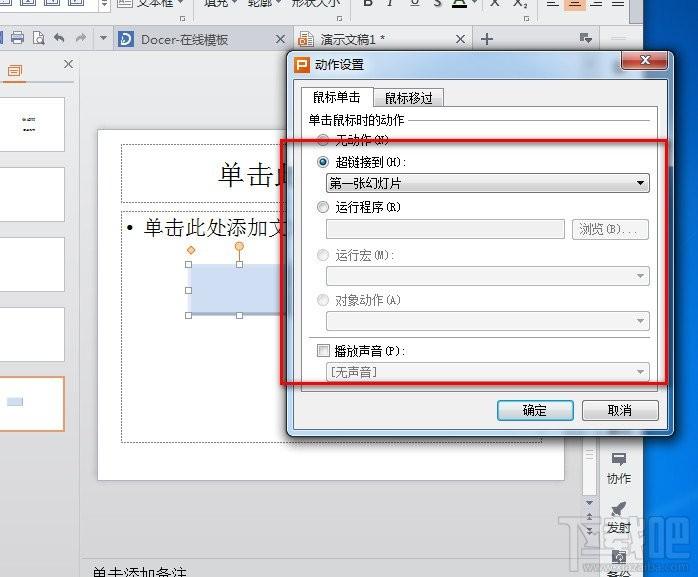This screenshot has width=698, height=577.
Task: Open the shape style group dialog launcher
Action: (340, 19)
